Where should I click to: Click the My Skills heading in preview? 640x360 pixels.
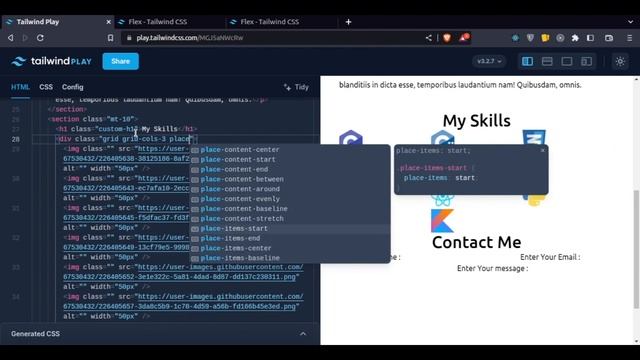[x=476, y=121]
